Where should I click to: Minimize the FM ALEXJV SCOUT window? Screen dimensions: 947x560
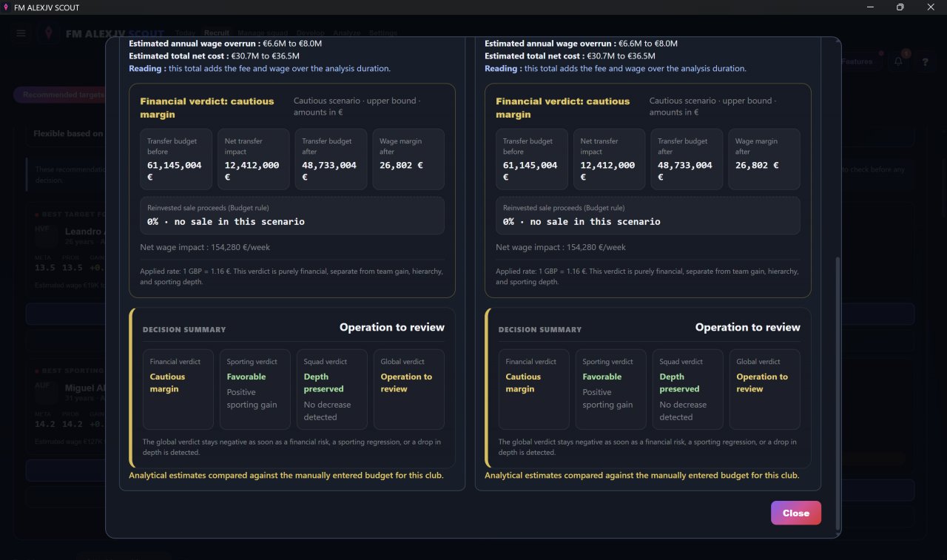point(870,7)
